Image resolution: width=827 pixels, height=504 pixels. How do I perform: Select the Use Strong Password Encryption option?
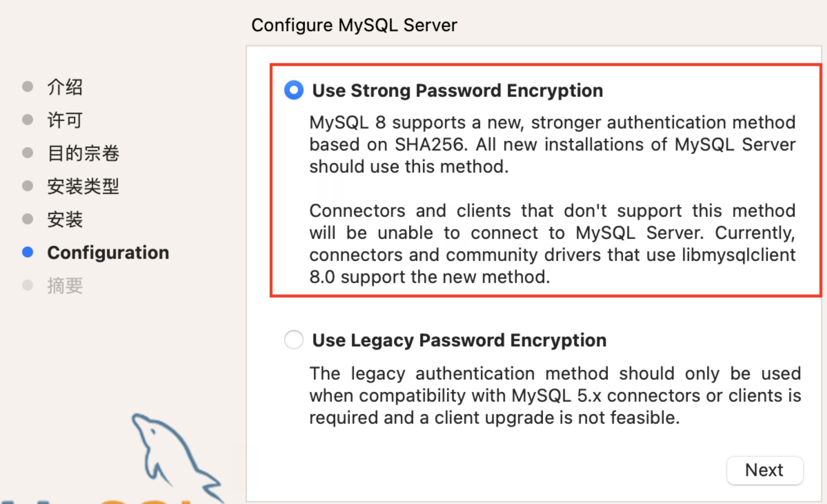tap(293, 90)
